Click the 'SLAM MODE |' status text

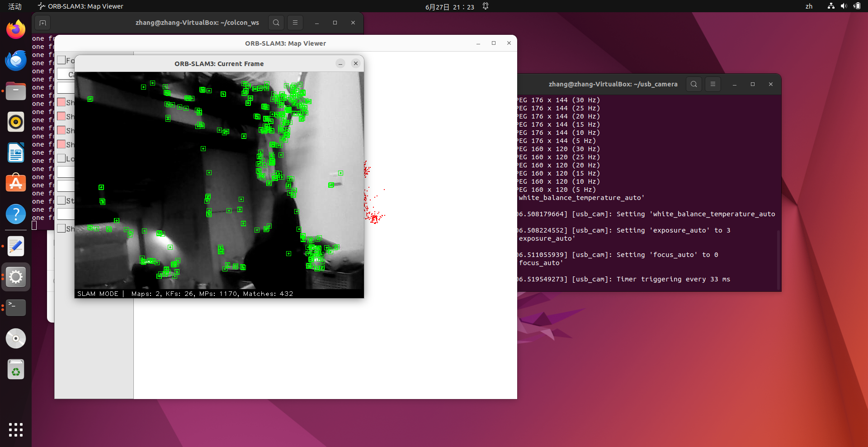coord(101,294)
